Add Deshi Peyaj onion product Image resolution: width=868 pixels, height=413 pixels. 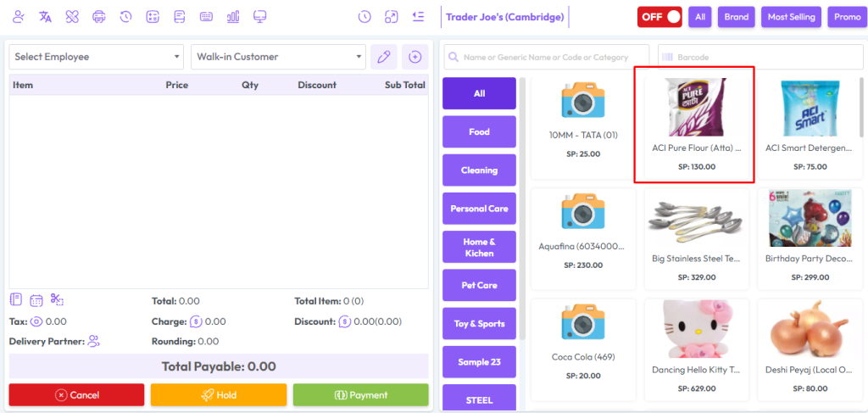coord(809,350)
